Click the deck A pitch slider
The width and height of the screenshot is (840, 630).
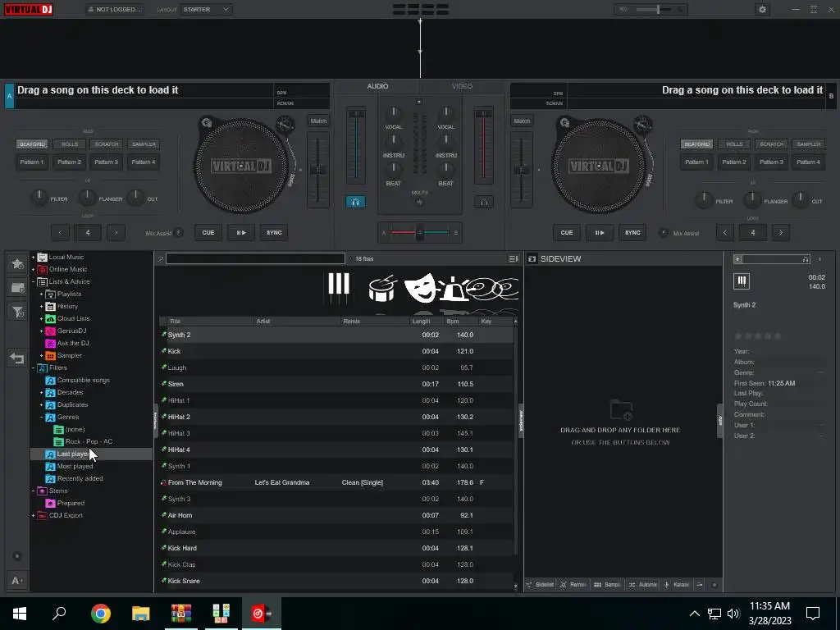[x=318, y=170]
